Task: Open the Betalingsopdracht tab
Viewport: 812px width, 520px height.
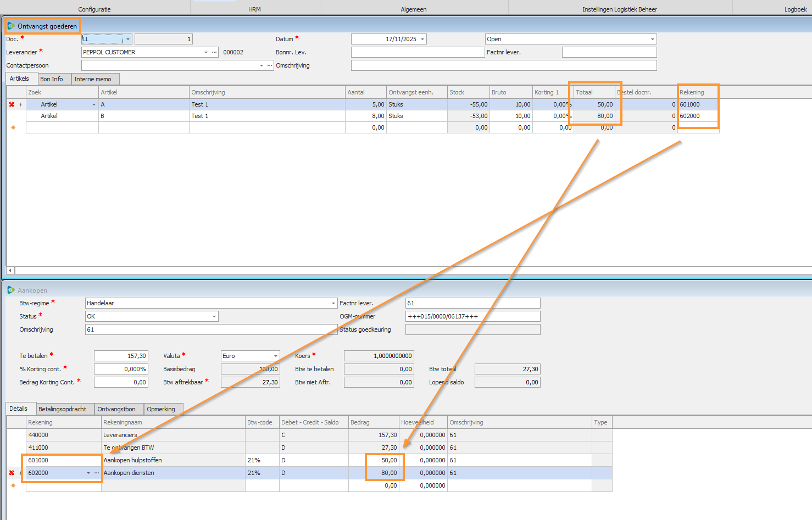Action: pyautogui.click(x=62, y=409)
